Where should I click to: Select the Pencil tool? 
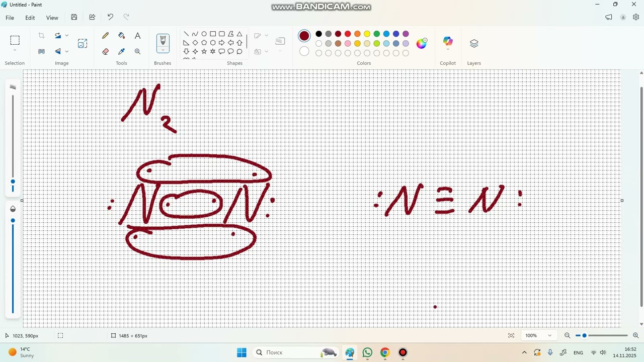106,36
